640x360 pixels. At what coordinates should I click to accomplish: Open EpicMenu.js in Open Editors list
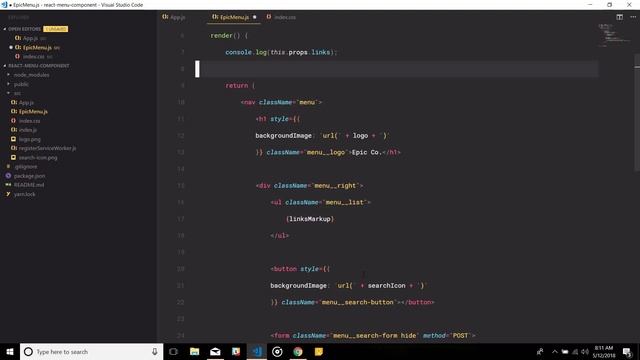point(37,47)
